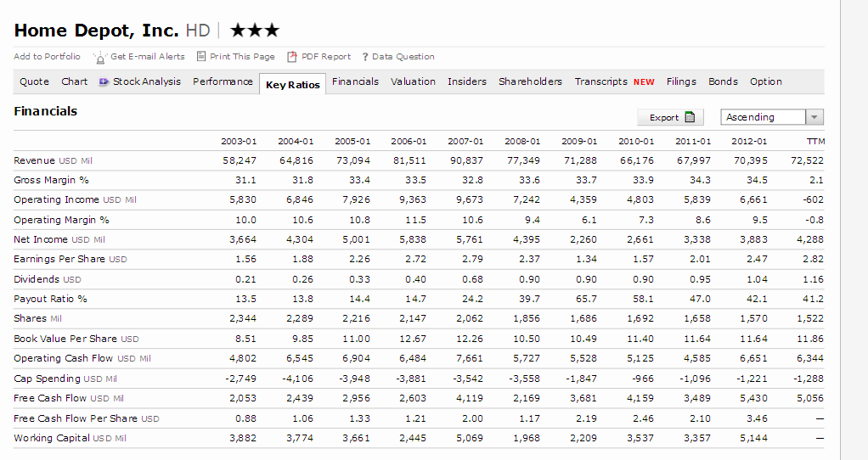
Task: Click the Payout Ratio % row label
Action: (50, 299)
